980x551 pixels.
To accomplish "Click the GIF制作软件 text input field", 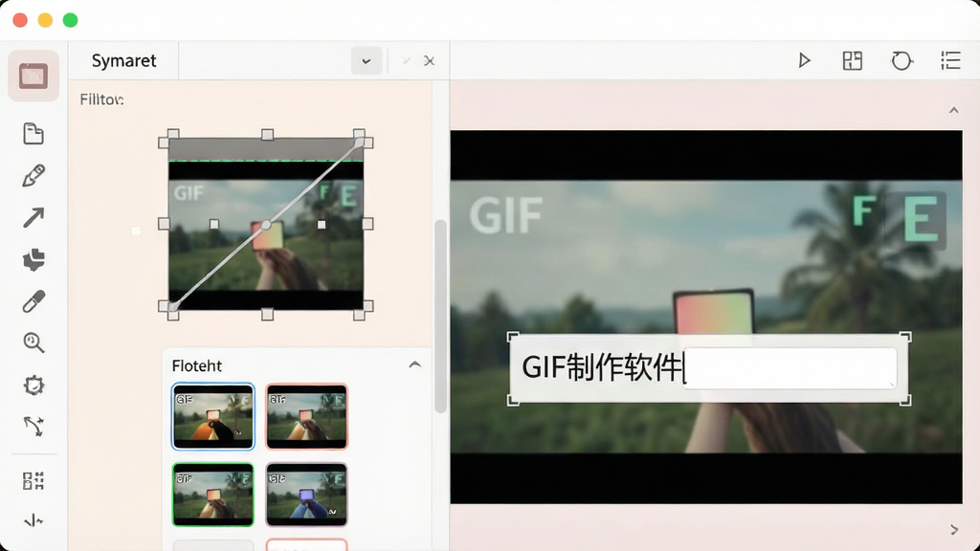I will coord(708,368).
